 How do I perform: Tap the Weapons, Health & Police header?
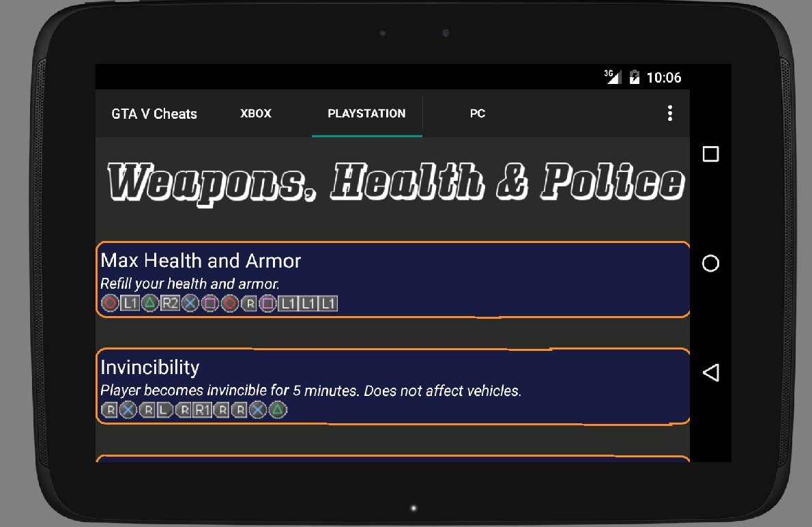tap(396, 182)
